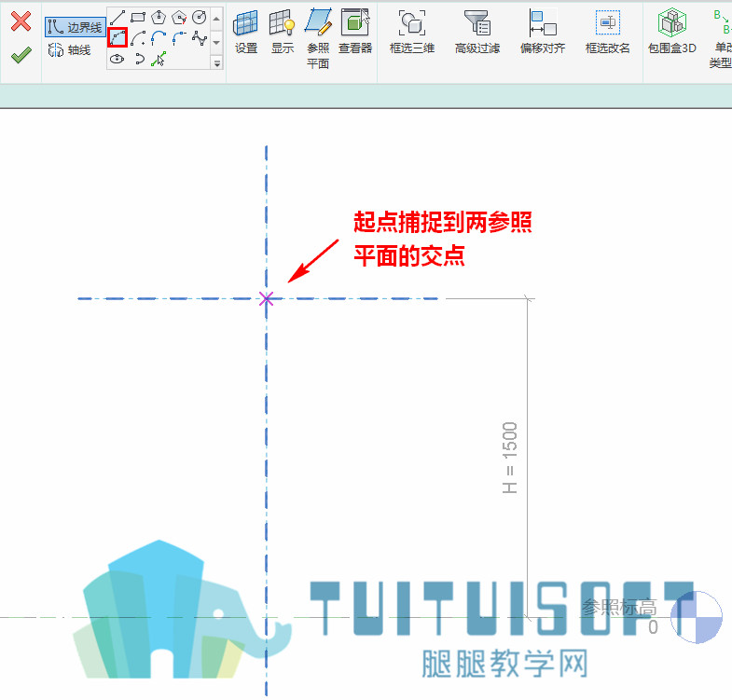Expand the full draw tools gallery
Viewport: 732px width, 700px height.
(x=216, y=62)
